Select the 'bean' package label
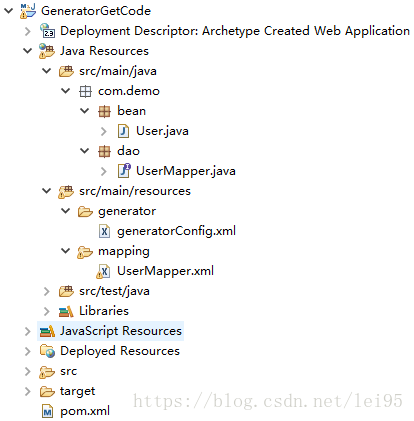 pyautogui.click(x=132, y=111)
